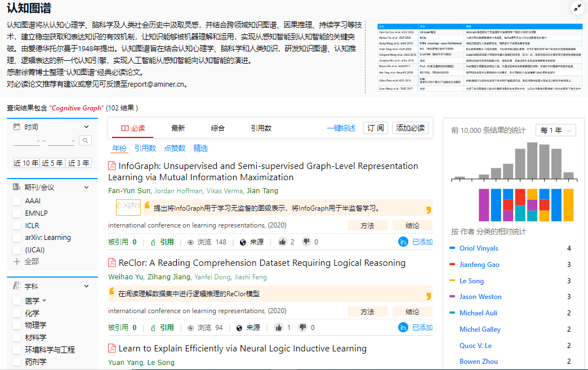Click the orange segment in stacked chart

568,205
